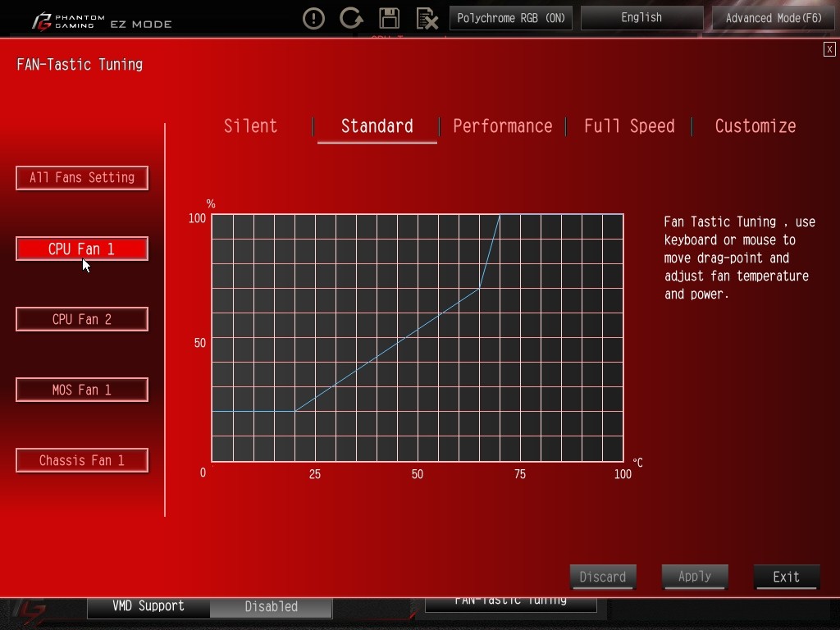Select All Fans Setting

coord(82,178)
